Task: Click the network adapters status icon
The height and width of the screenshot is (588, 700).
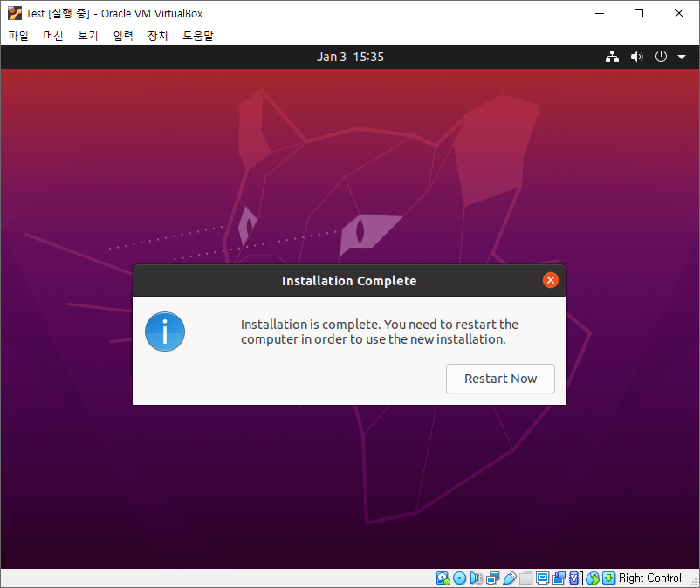Action: [492, 578]
